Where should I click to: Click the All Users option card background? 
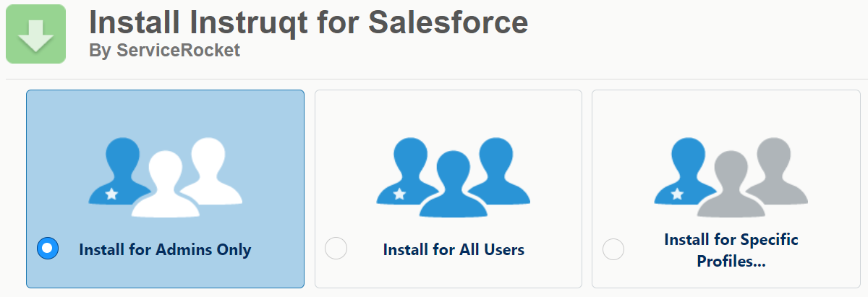pyautogui.click(x=448, y=189)
